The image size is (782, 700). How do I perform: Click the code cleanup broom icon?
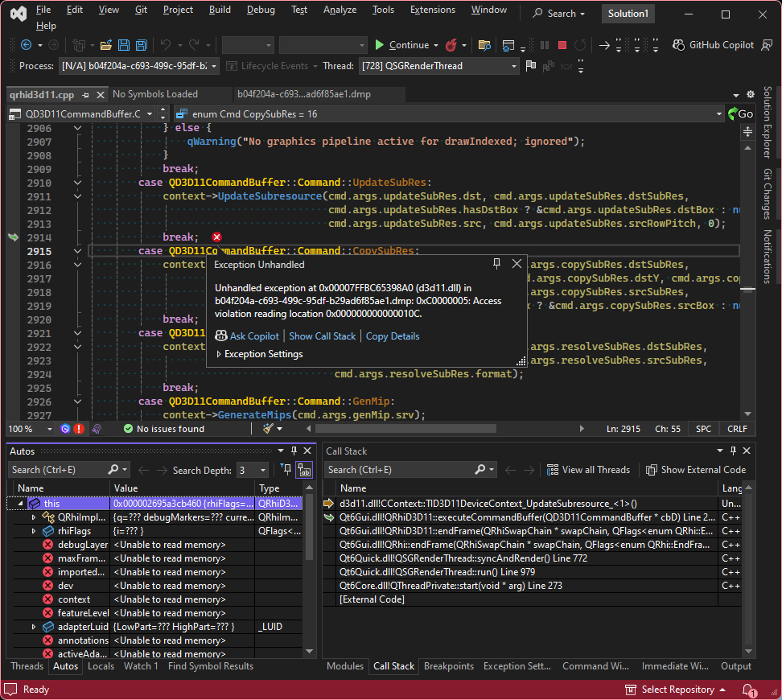[268, 429]
